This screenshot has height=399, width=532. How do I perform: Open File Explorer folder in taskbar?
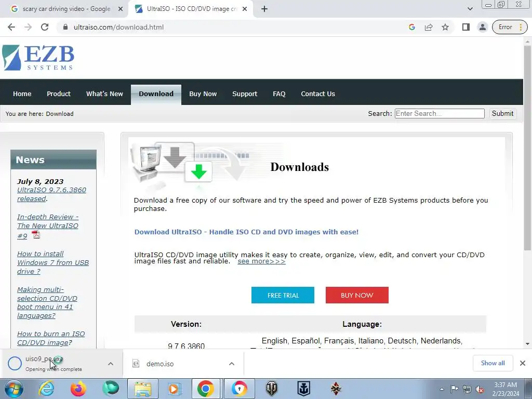click(x=143, y=389)
